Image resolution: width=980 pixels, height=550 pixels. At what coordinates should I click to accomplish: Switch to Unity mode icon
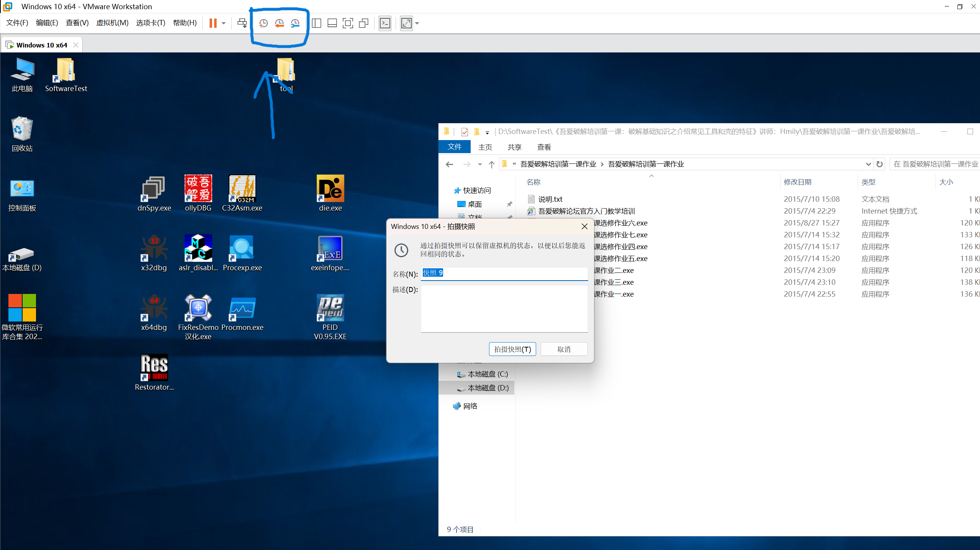[363, 23]
